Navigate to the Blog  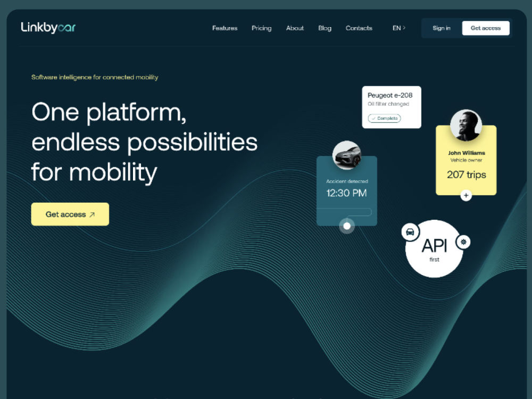pyautogui.click(x=325, y=28)
